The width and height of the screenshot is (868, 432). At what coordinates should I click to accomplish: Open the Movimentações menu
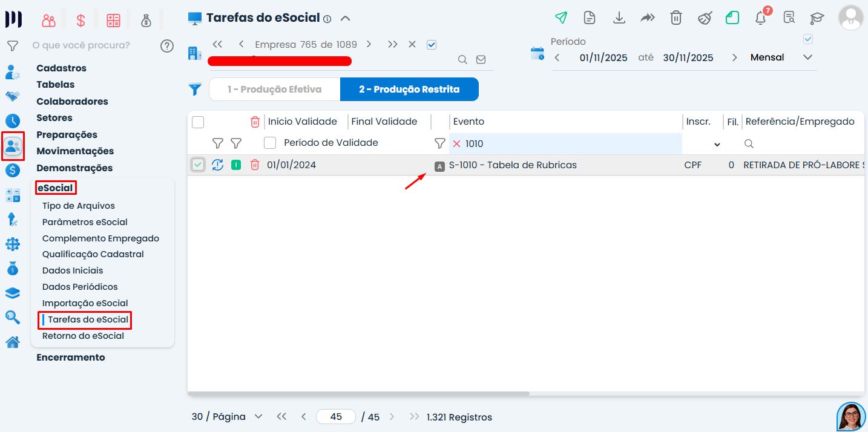click(x=75, y=151)
